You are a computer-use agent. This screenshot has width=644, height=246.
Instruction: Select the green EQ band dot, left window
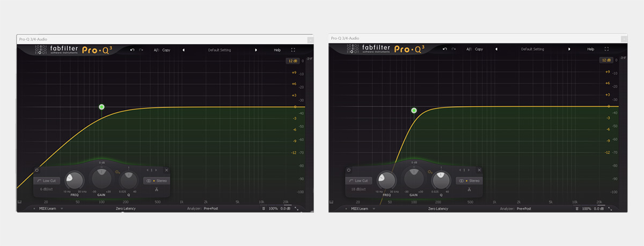click(x=101, y=107)
